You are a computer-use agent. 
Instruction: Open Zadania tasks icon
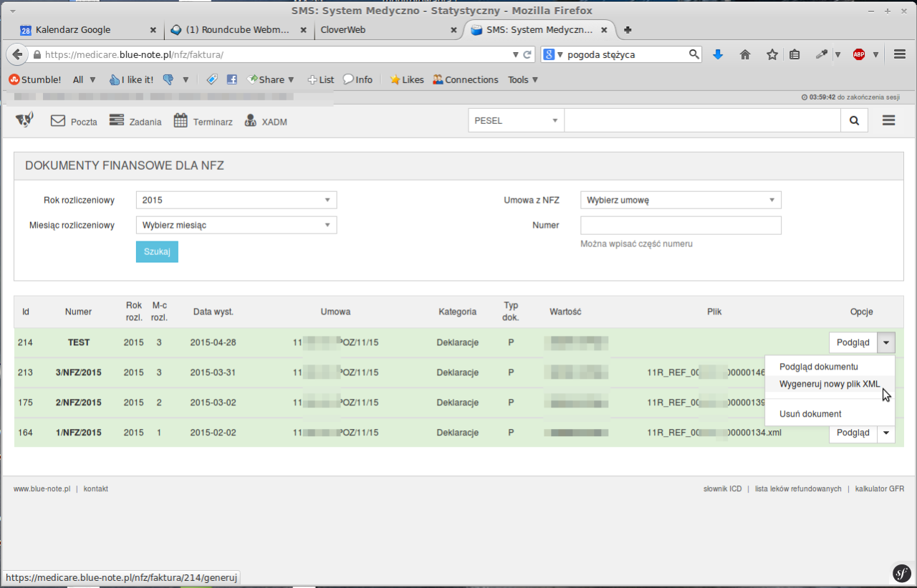pyautogui.click(x=117, y=121)
